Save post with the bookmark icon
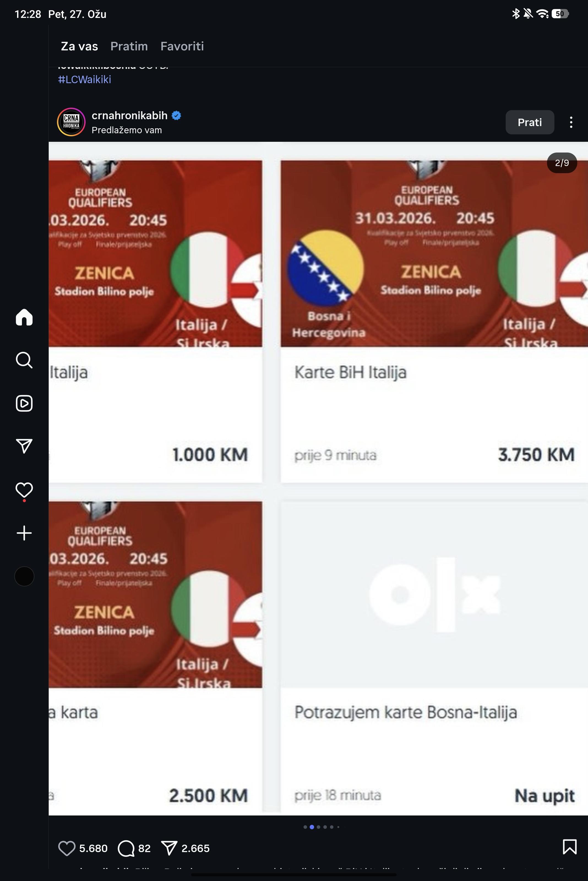Viewport: 588px width, 881px height. 569,847
